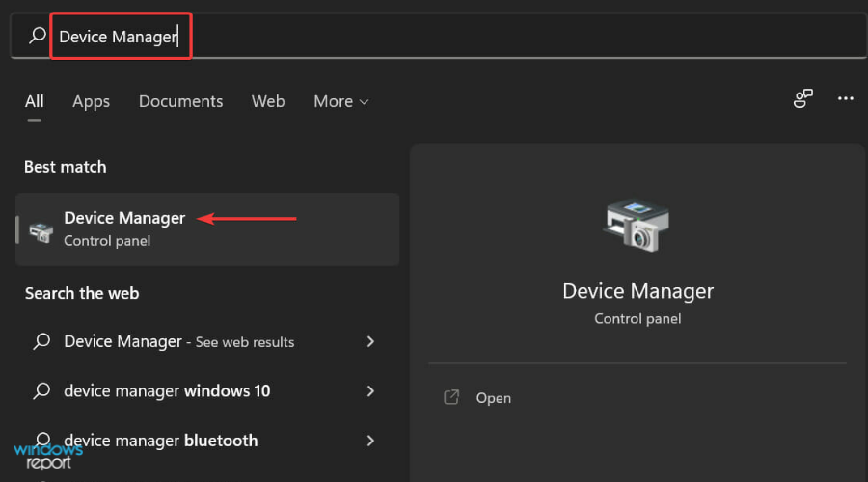Click Device Manager title in preview pane
The image size is (868, 482).
click(x=637, y=291)
